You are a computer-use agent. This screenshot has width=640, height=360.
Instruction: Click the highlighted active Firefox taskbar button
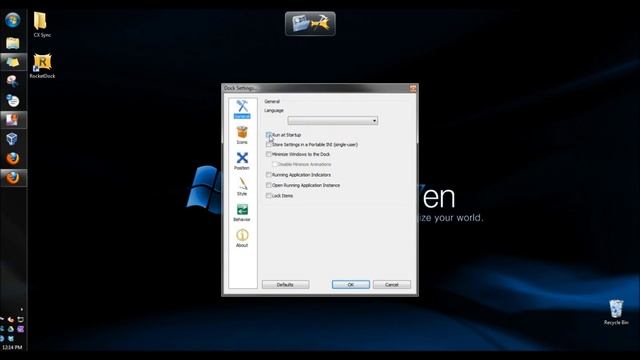click(x=13, y=178)
